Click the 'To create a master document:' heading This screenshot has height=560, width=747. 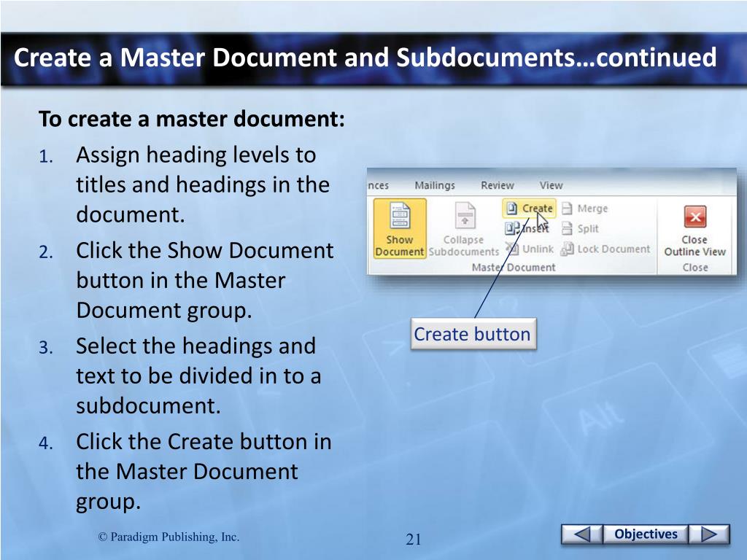coord(192,119)
